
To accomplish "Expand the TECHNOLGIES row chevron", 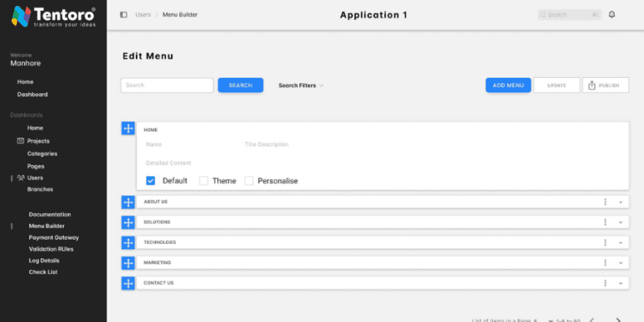I will coord(621,242).
